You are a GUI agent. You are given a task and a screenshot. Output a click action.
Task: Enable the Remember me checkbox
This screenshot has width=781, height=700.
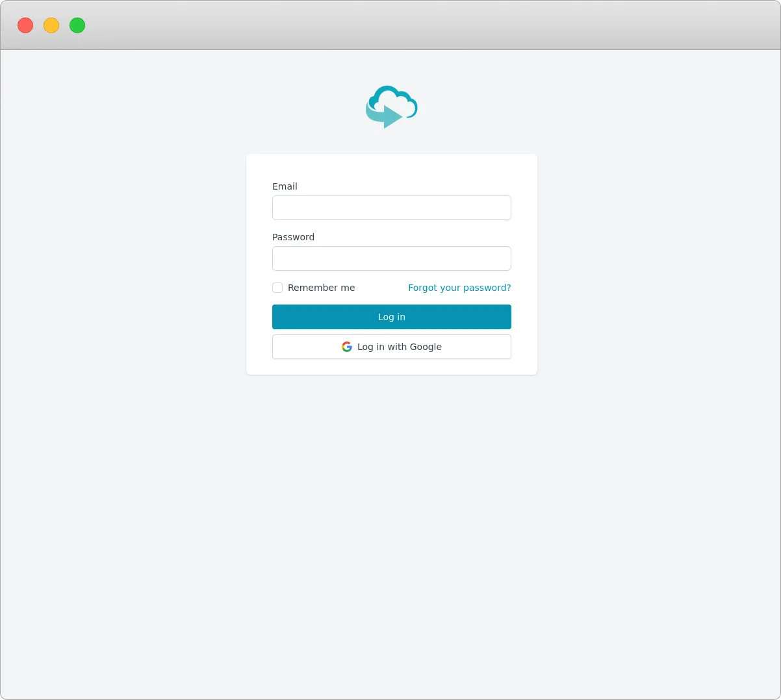pyautogui.click(x=277, y=288)
